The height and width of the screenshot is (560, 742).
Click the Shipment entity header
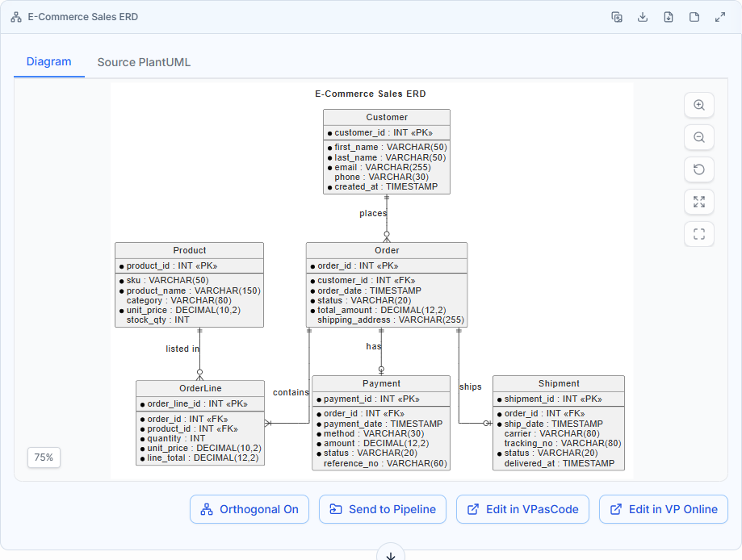[x=559, y=383]
